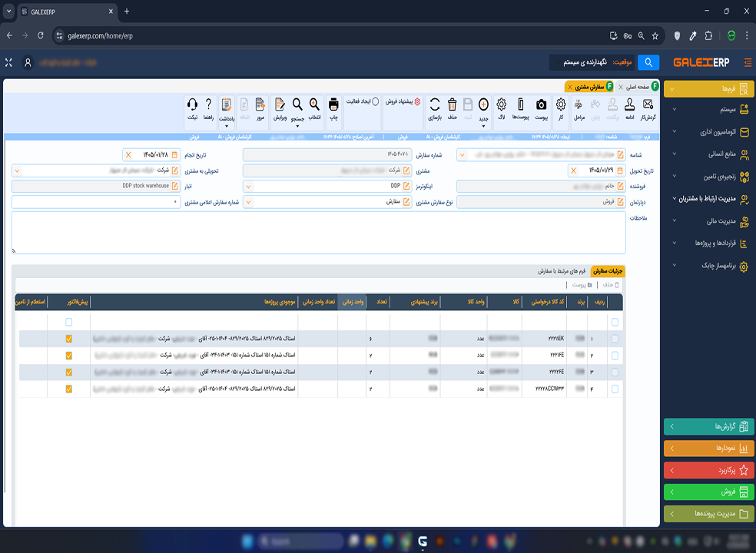This screenshot has height=553, width=756.
Task: Open the مدیریت پرونده‌ها sidebar button
Action: tap(708, 514)
